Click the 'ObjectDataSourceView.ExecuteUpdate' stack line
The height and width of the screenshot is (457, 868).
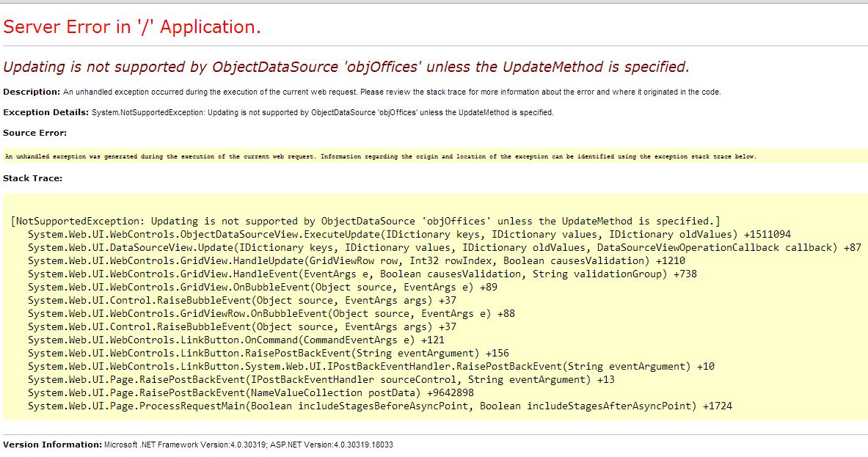pyautogui.click(x=409, y=234)
